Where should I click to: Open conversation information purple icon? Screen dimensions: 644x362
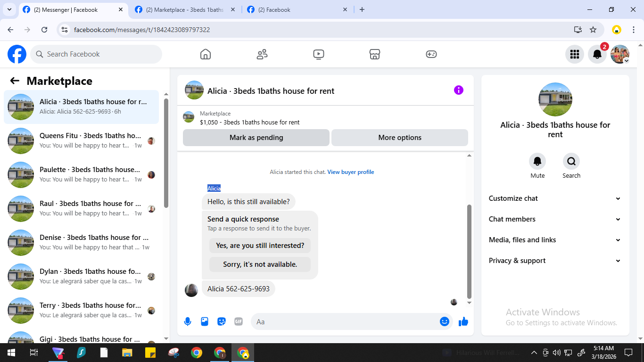pyautogui.click(x=459, y=90)
